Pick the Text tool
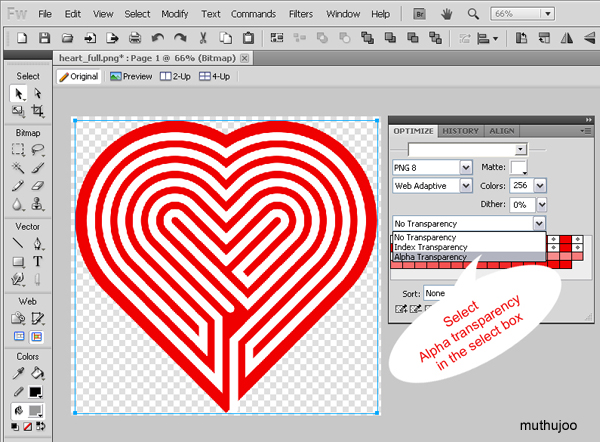 coord(38,261)
